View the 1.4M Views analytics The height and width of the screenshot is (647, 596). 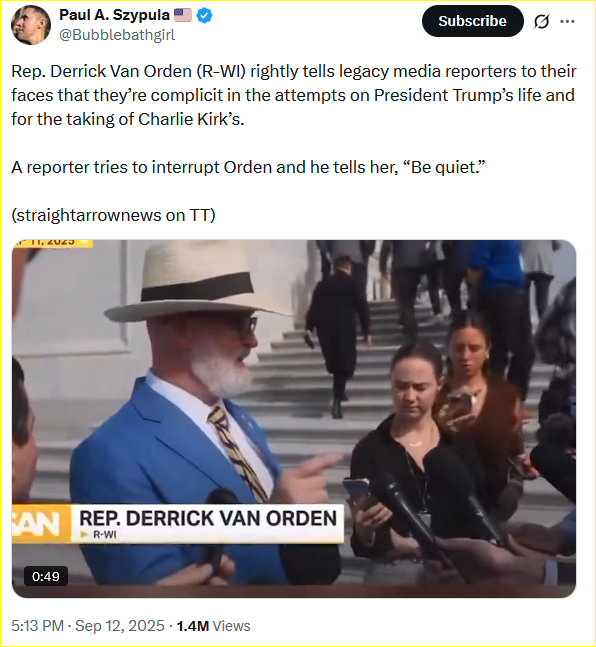point(213,626)
